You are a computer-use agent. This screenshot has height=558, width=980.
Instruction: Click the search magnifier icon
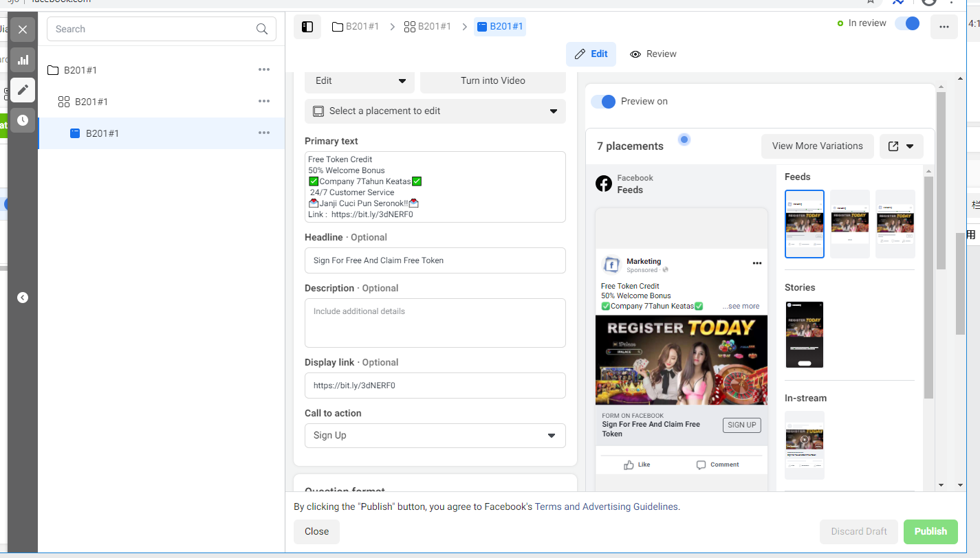pos(262,29)
